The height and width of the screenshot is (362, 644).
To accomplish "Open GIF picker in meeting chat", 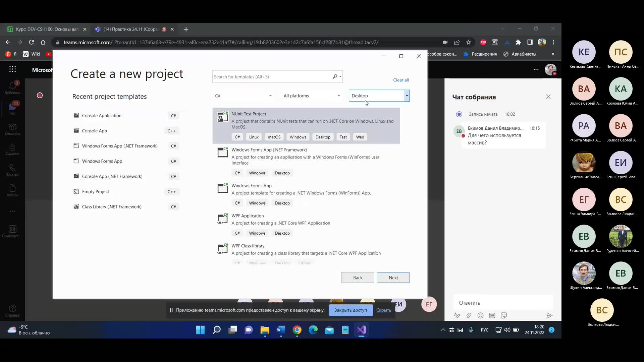I will tap(492, 315).
